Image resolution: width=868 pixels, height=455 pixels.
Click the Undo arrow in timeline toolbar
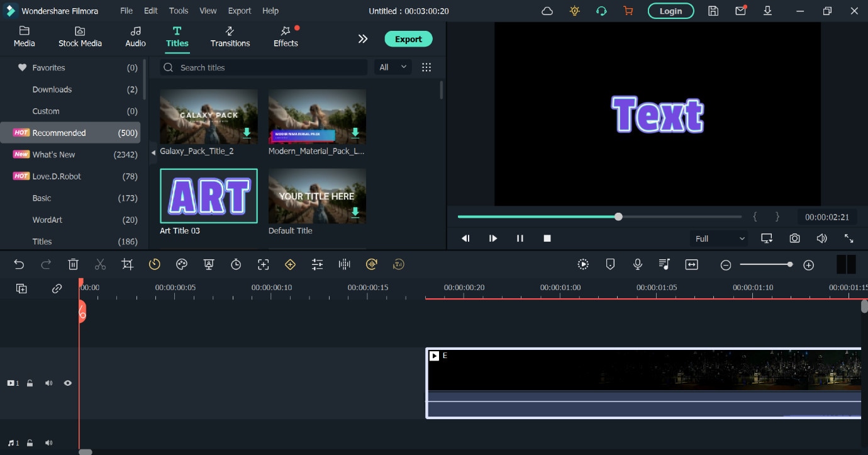pyautogui.click(x=19, y=265)
